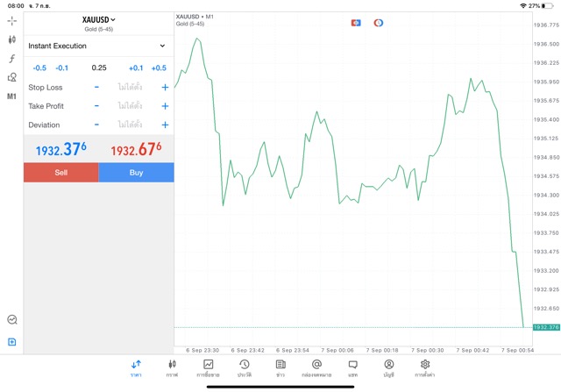Screen dimensions: 561x392
Task: Open the Mailbox @ tab
Action: click(x=316, y=367)
